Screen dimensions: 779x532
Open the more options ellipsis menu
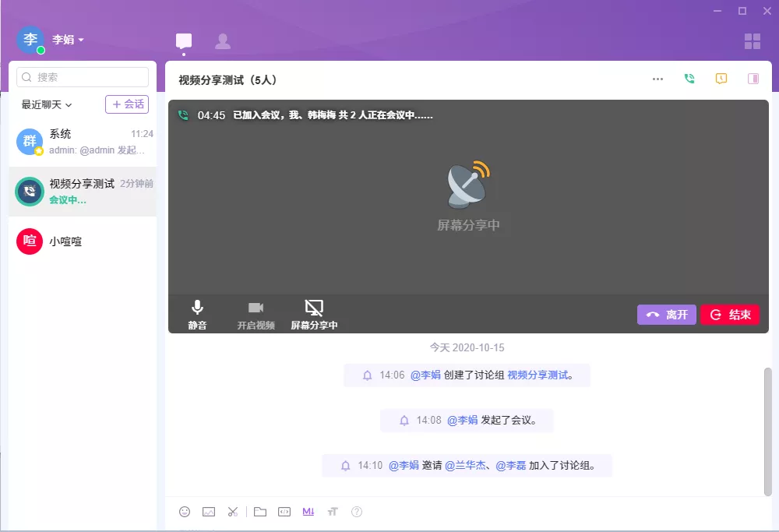tap(658, 79)
